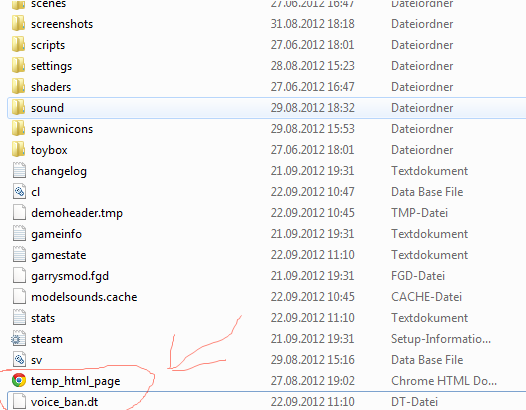Click the gameinfo text document
Image resolution: width=526 pixels, height=410 pixels.
tap(56, 234)
